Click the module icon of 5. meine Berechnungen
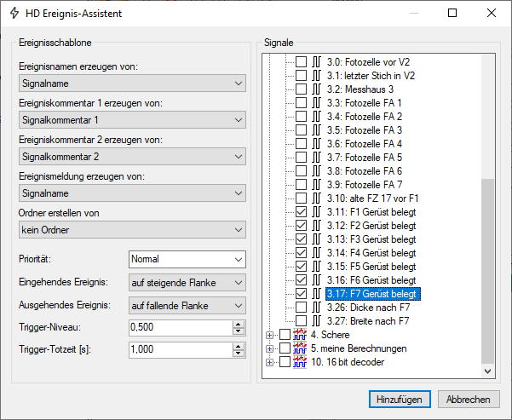This screenshot has height=420, width=512. pyautogui.click(x=299, y=348)
